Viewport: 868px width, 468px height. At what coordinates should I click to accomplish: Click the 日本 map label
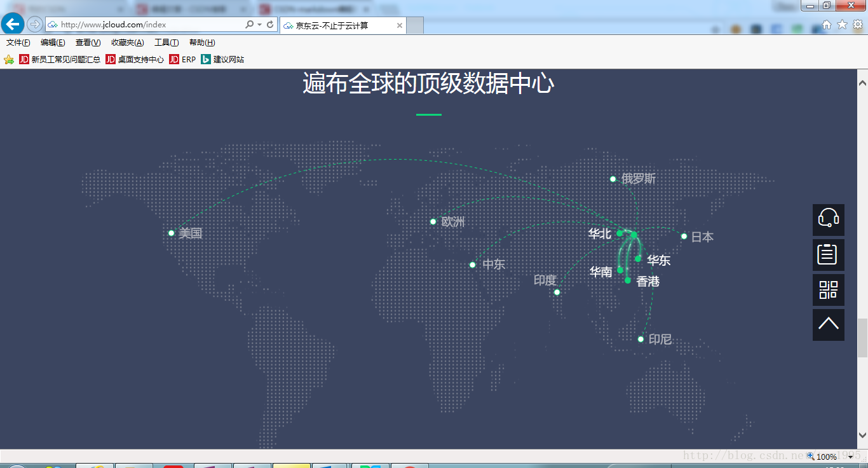702,237
